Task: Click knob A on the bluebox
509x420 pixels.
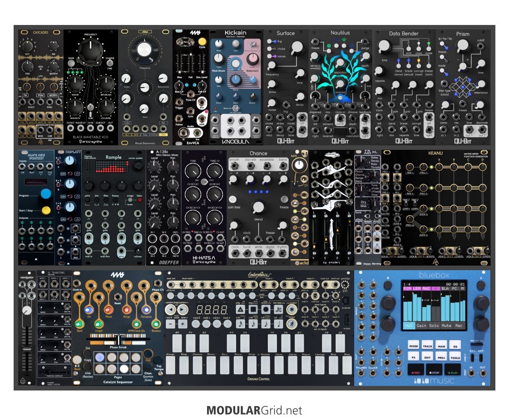Action: [x=481, y=286]
